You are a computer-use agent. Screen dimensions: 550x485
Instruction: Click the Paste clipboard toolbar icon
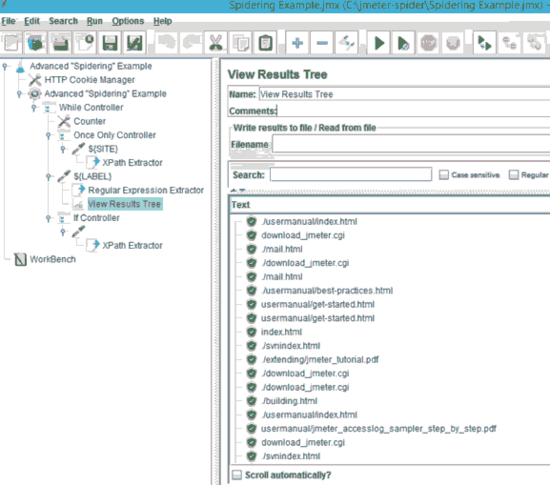point(266,43)
